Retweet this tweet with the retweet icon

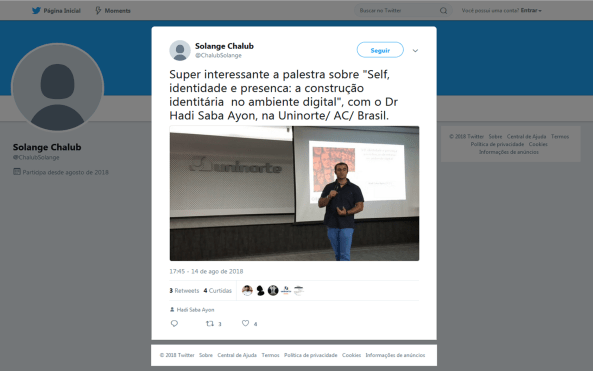tap(210, 323)
